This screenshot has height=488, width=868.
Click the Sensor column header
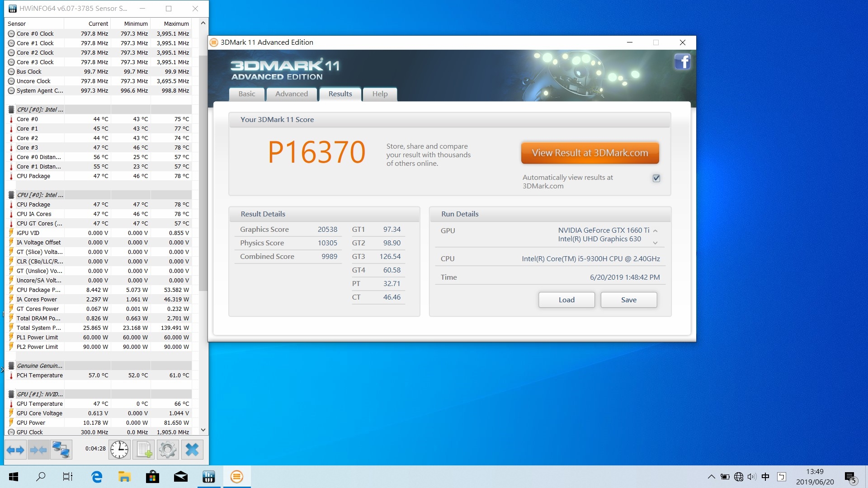[34, 24]
